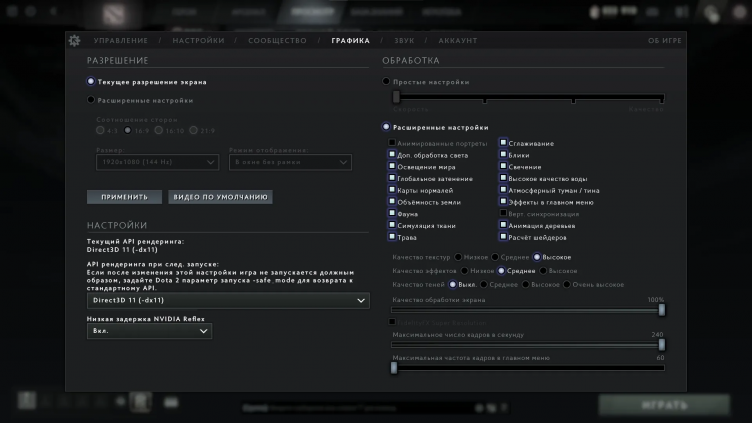The image size is (752, 423).
Task: Enable the Анимированные портреты checkbox
Action: click(392, 143)
